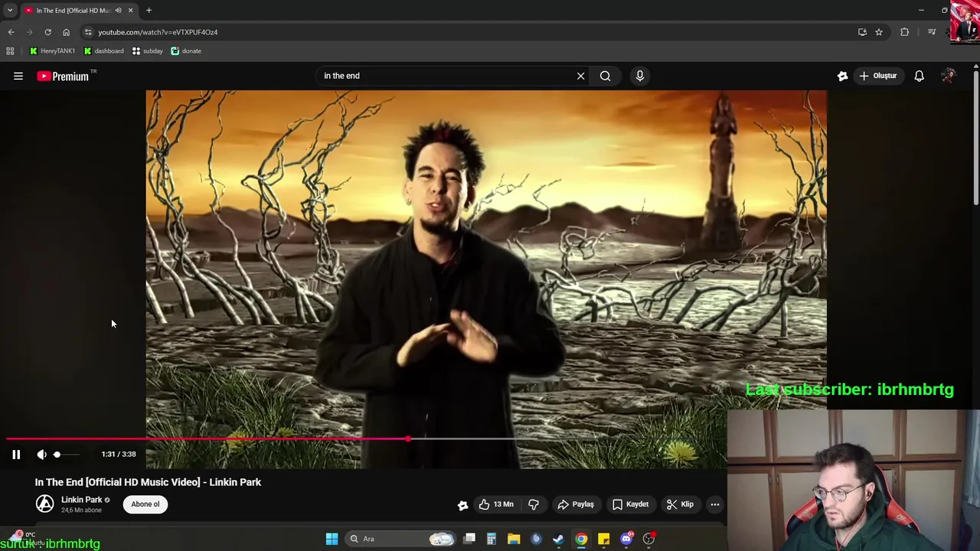Click the Windows taskbar Ara search box
Viewport: 980px width, 551px height.
[x=402, y=539]
